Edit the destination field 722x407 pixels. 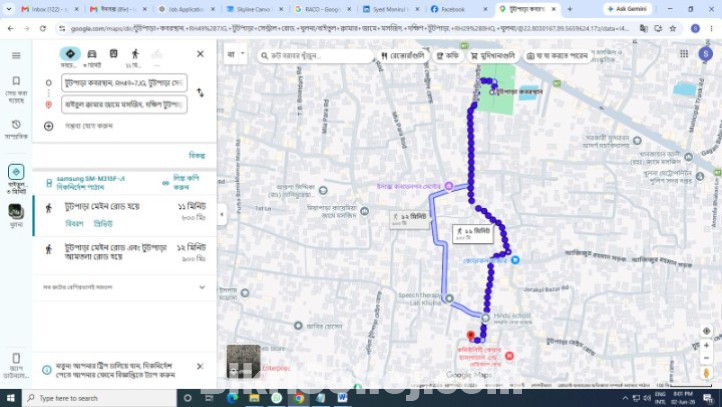pos(124,105)
